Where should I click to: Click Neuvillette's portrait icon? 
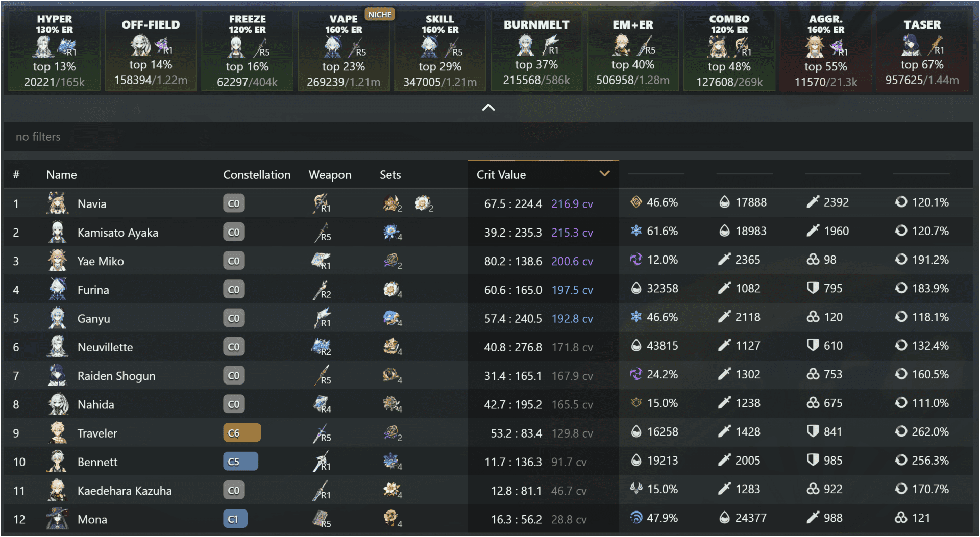click(x=58, y=347)
